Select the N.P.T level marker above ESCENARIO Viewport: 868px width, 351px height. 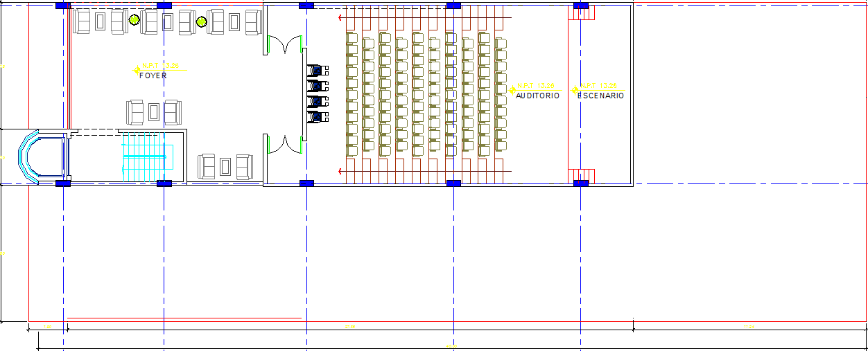point(598,87)
